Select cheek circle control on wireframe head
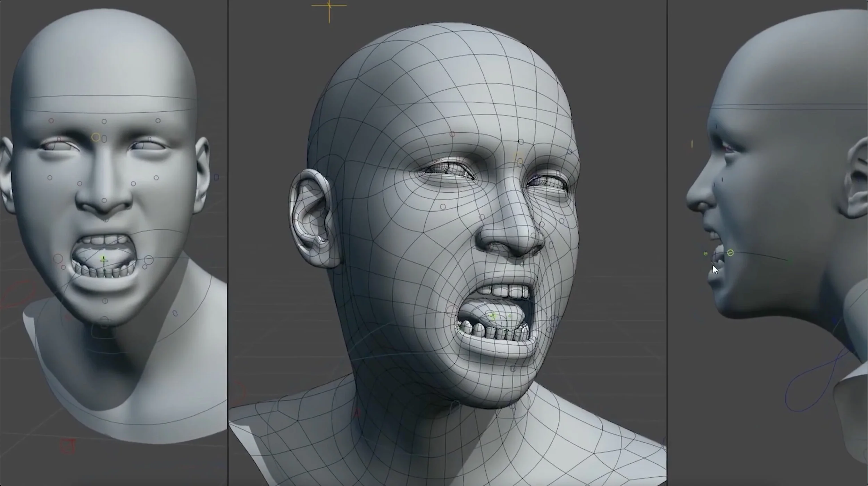This screenshot has width=868, height=486. coord(443,207)
